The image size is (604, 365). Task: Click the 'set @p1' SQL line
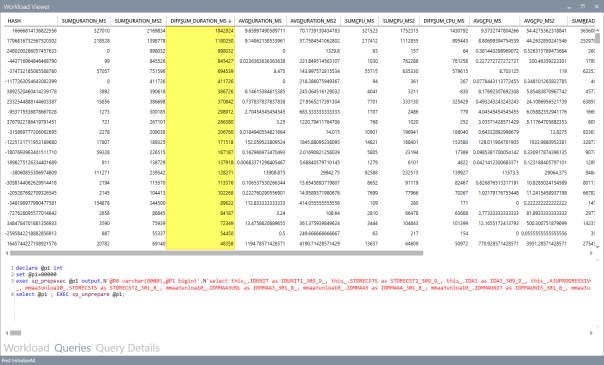(x=36, y=275)
